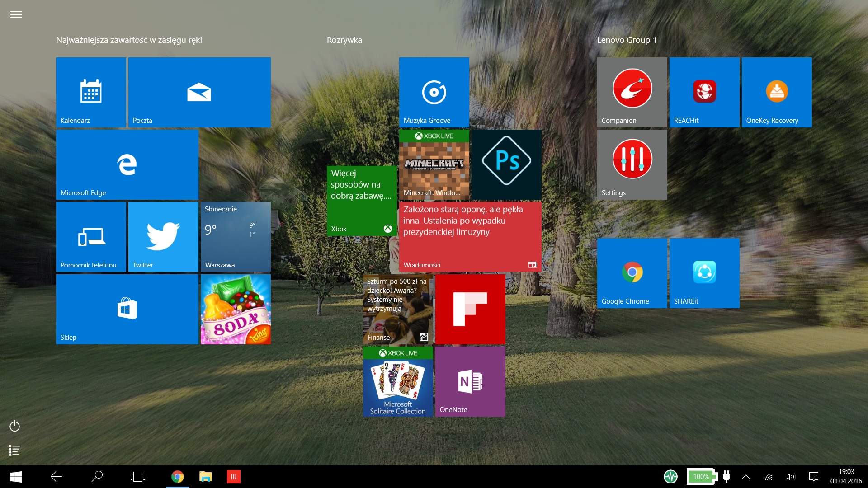
Task: Show hidden tray icons chevron
Action: (x=746, y=477)
